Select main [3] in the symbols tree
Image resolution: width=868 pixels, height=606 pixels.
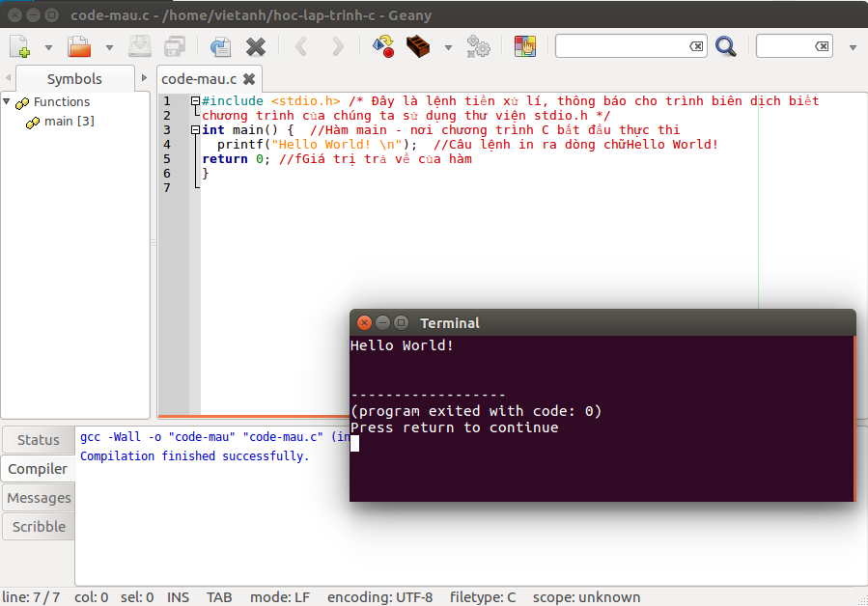coord(69,121)
